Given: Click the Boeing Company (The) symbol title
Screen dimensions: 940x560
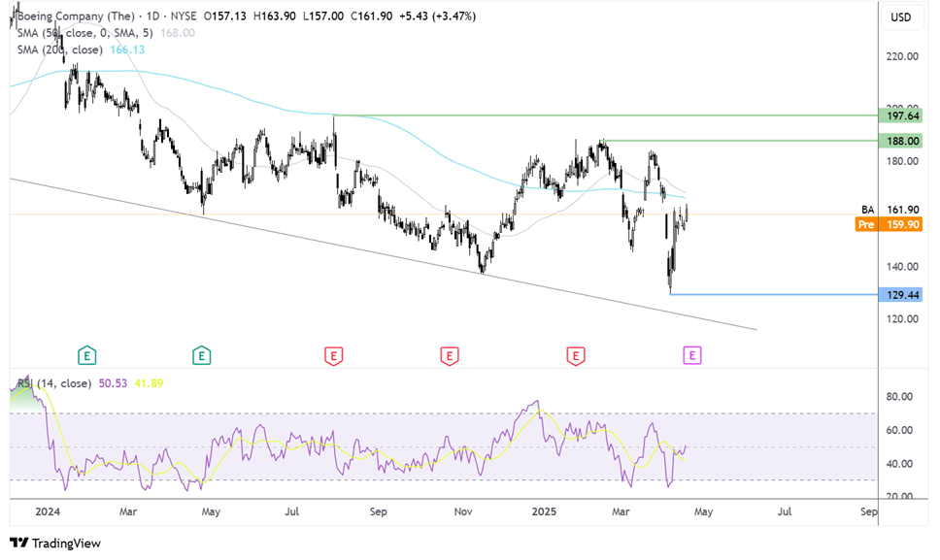Looking at the screenshot, I should [76, 16].
